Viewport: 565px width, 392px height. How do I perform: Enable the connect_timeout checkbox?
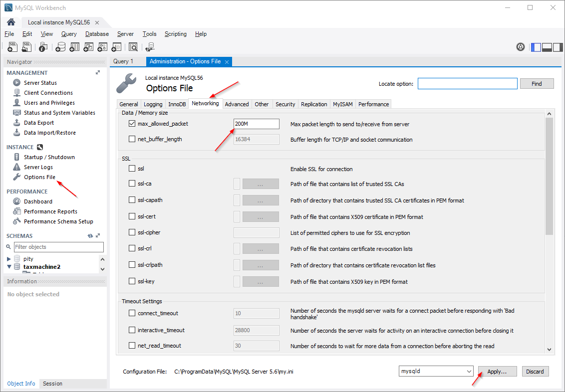[132, 313]
